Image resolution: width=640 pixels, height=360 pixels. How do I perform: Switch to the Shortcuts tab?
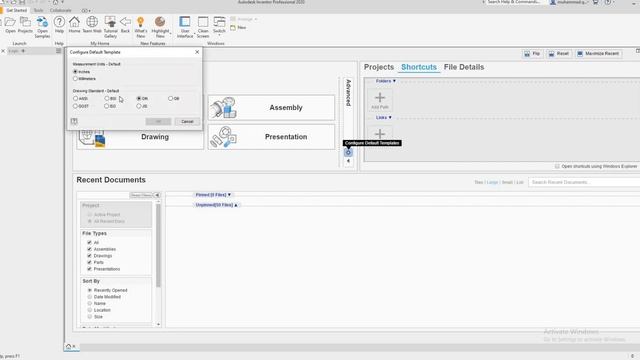(x=419, y=67)
